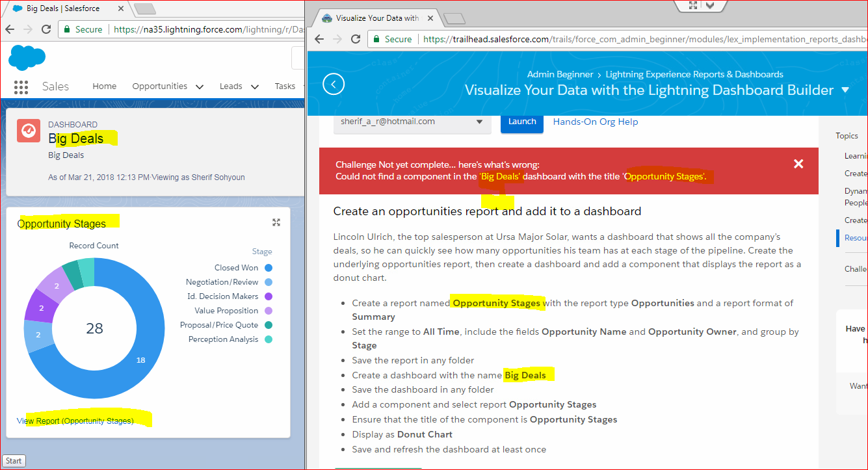The image size is (868, 470).
Task: Open the Salesforce App Launcher dots icon
Action: coord(21,87)
